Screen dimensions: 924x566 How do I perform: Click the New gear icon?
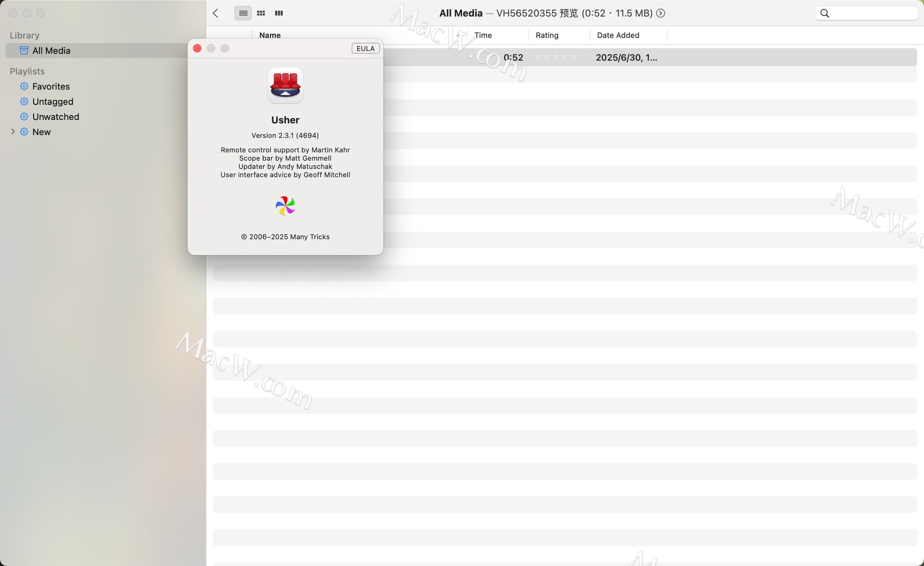click(x=24, y=132)
